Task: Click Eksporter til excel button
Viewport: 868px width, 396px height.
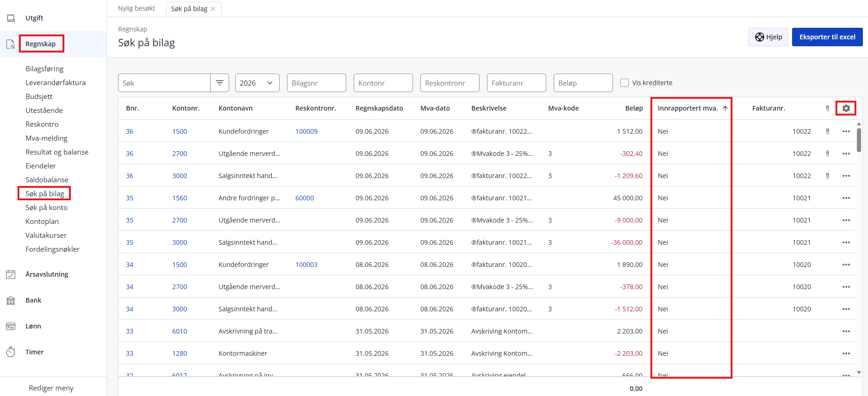Action: [x=827, y=37]
